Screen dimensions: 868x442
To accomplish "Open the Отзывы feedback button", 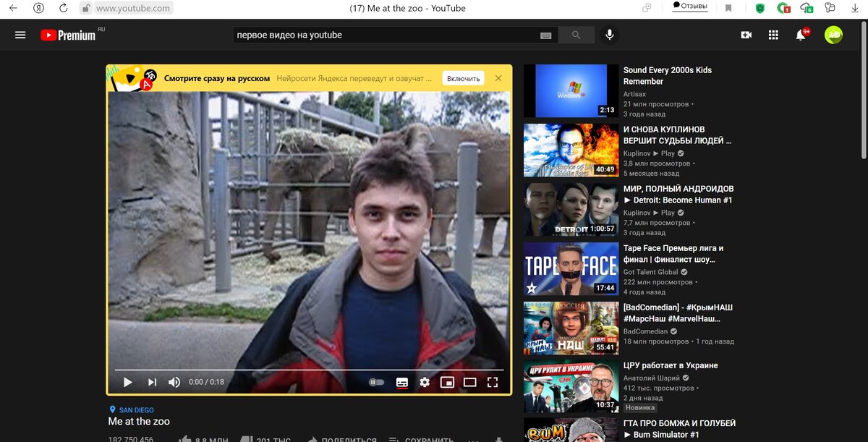I will (x=689, y=7).
